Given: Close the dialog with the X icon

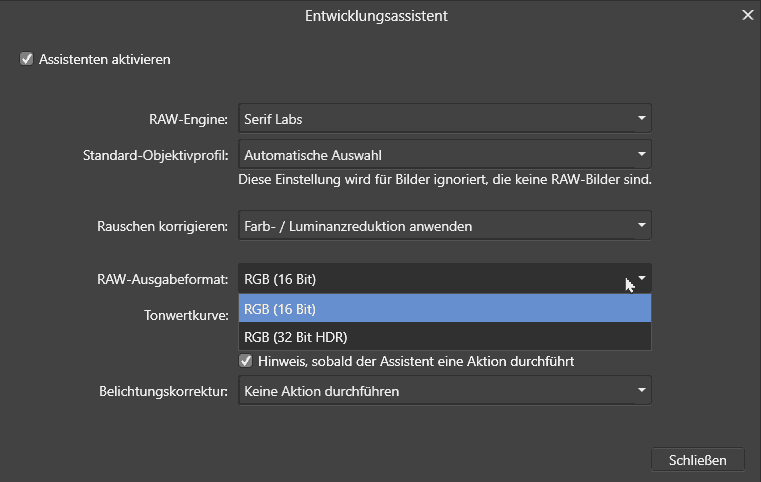Looking at the screenshot, I should 747,14.
